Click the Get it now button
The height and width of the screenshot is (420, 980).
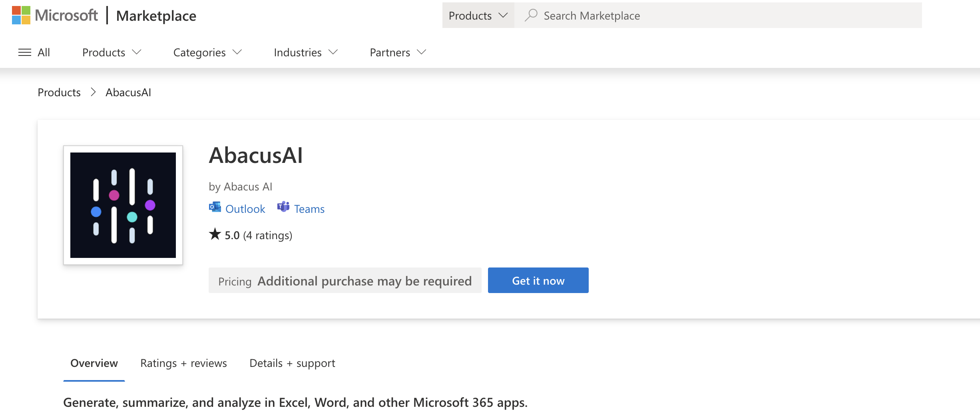(x=538, y=280)
